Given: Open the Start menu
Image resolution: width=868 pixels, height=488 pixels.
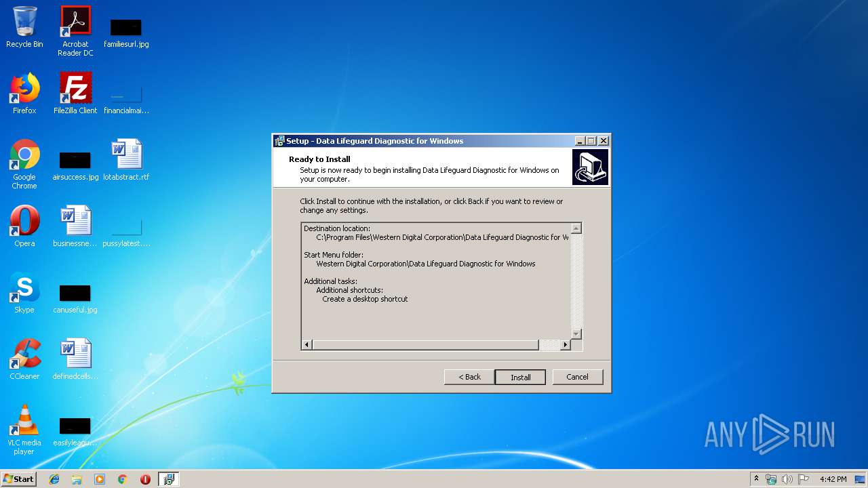Looking at the screenshot, I should [x=18, y=479].
